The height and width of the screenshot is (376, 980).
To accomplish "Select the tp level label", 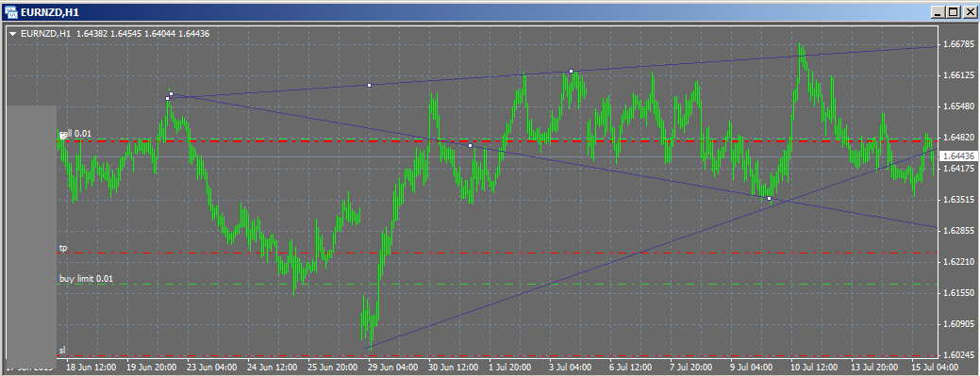I will coord(63,248).
